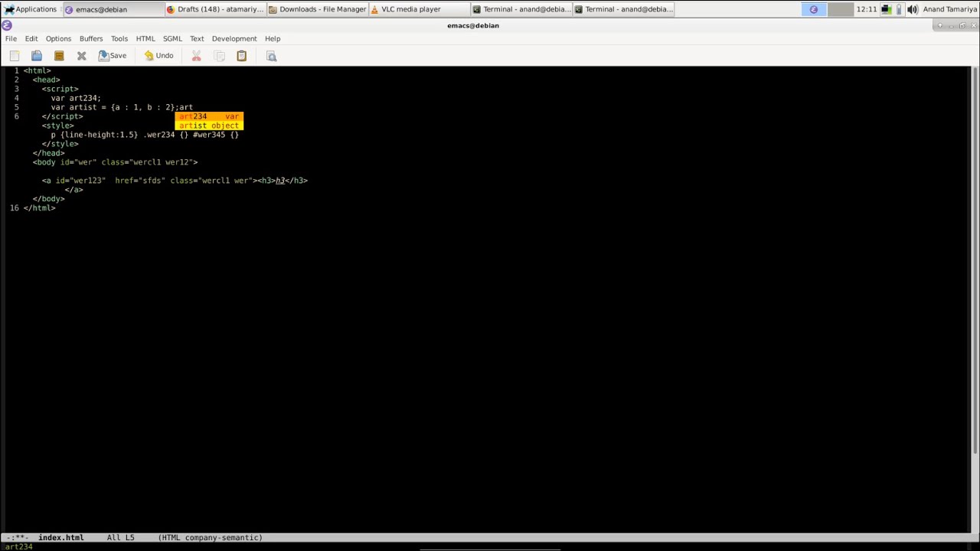Select artist object completion candidate
Screen dimensions: 980x551
[x=209, y=126]
